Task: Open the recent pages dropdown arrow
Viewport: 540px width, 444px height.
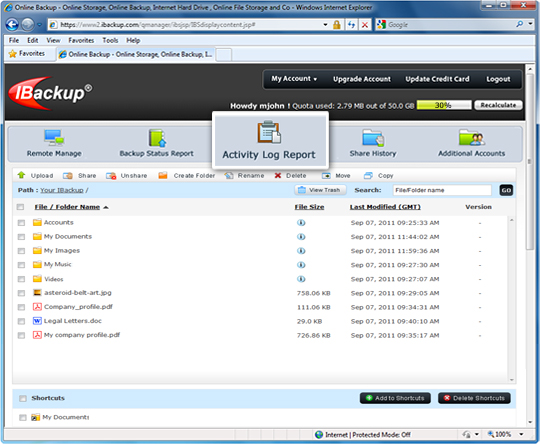Action: [39, 25]
